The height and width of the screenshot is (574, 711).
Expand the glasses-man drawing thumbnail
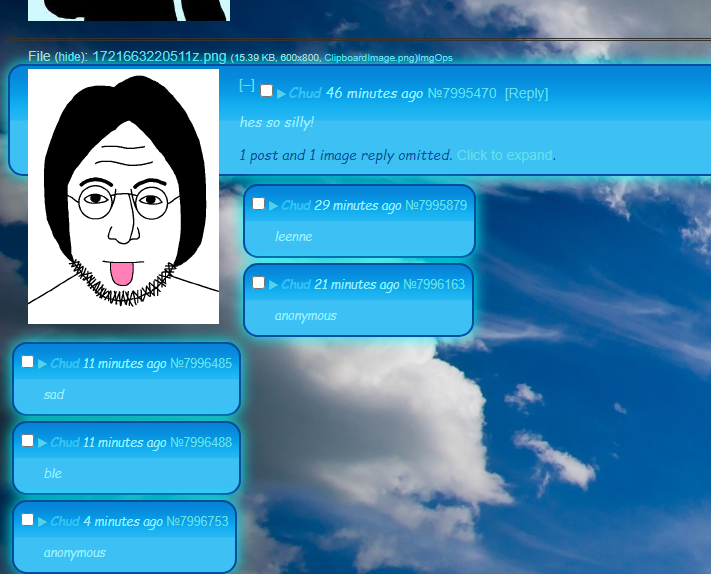click(123, 196)
